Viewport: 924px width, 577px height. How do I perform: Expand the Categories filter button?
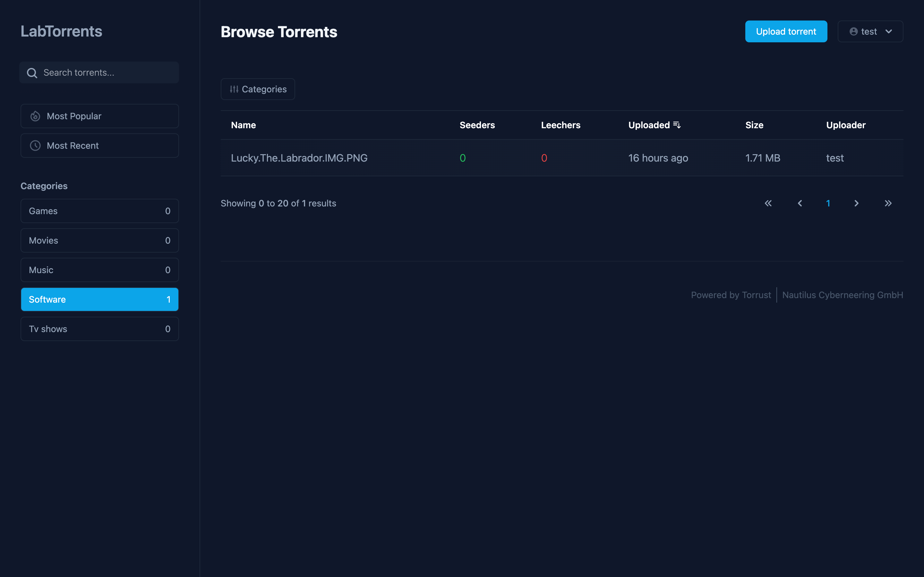(x=258, y=89)
